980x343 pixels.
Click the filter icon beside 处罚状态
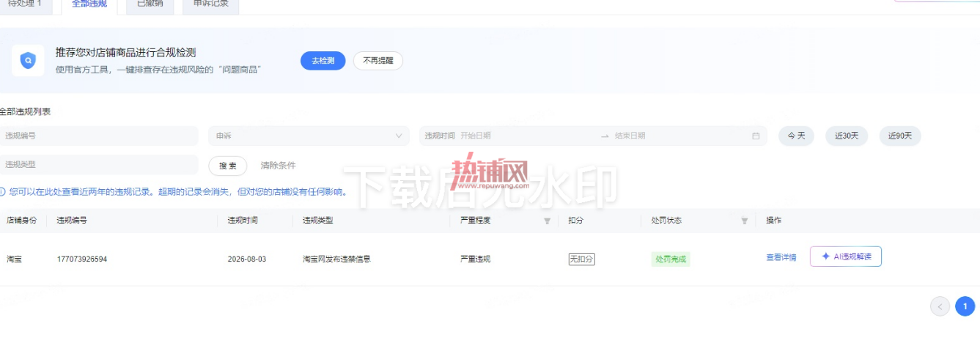(745, 221)
